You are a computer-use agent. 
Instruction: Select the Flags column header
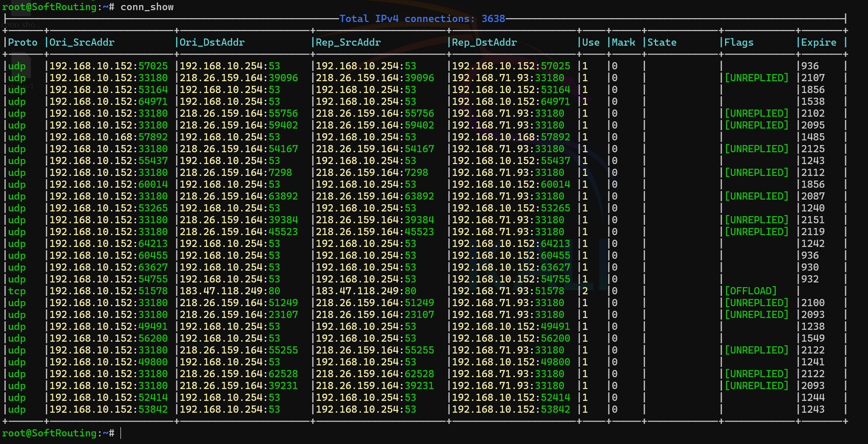(739, 42)
